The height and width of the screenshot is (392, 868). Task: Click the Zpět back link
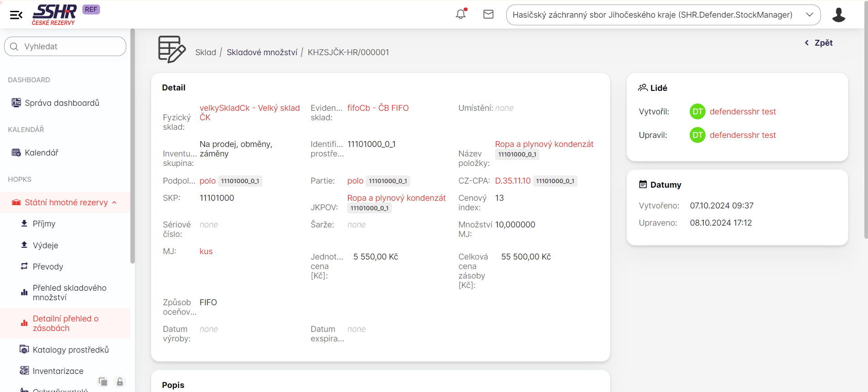point(819,43)
